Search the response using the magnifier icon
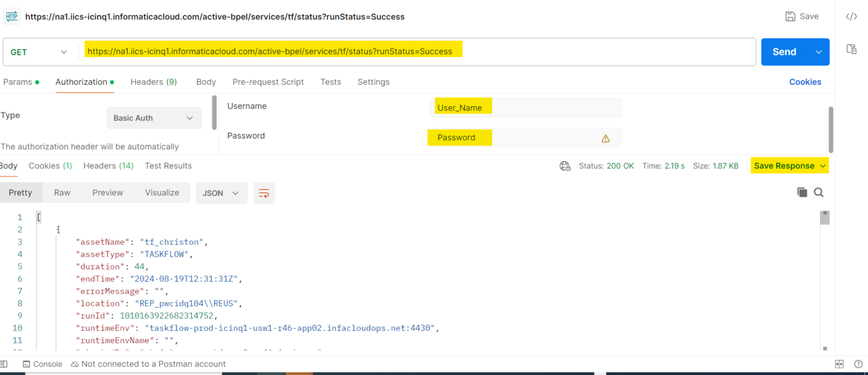 point(818,192)
